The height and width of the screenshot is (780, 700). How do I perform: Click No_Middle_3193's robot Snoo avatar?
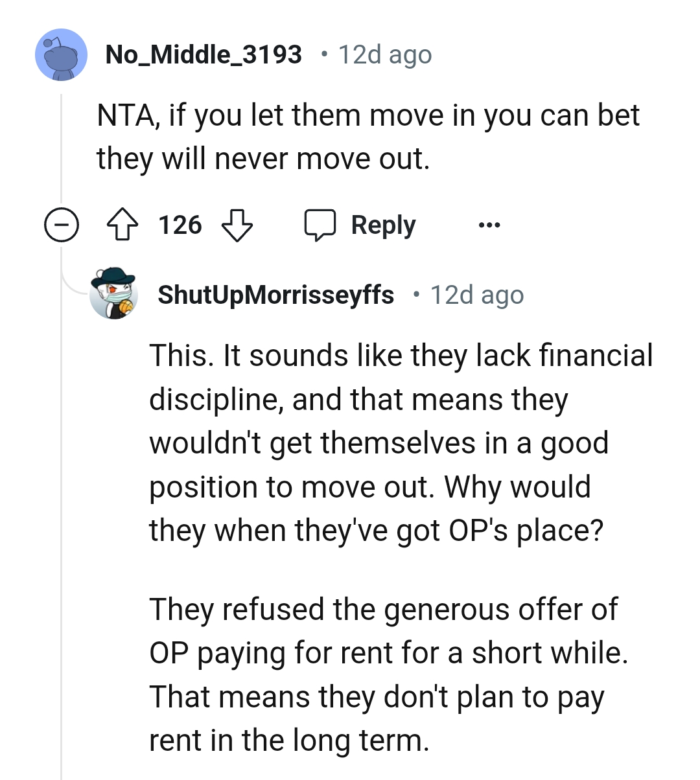pyautogui.click(x=61, y=54)
